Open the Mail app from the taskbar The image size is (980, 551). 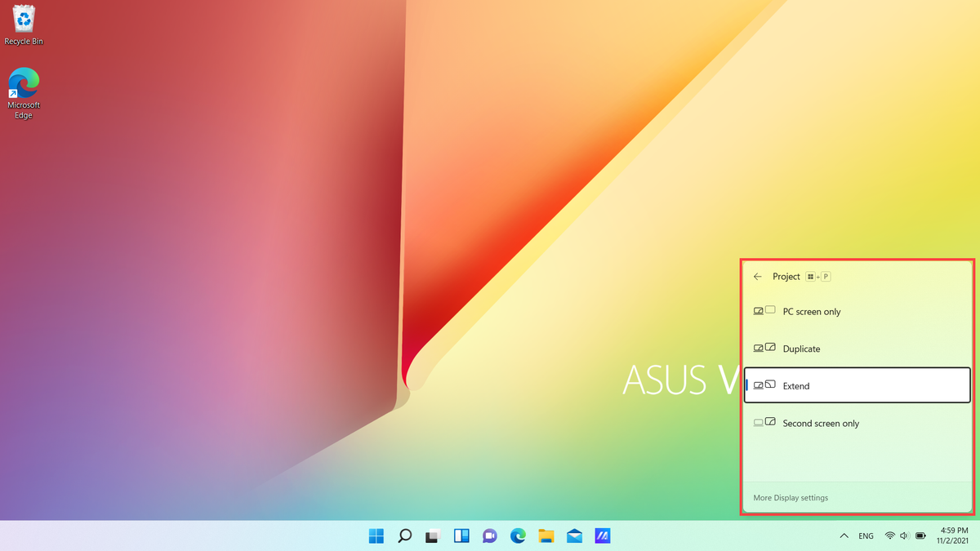(x=574, y=536)
